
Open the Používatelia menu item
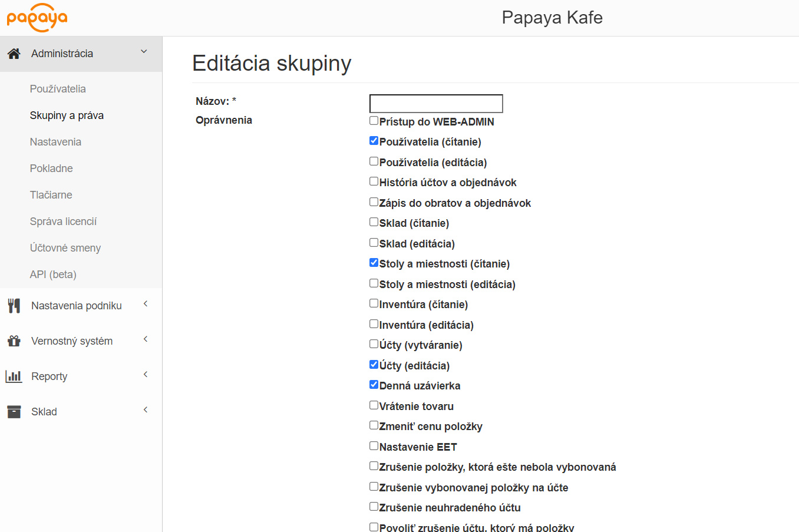click(x=58, y=89)
